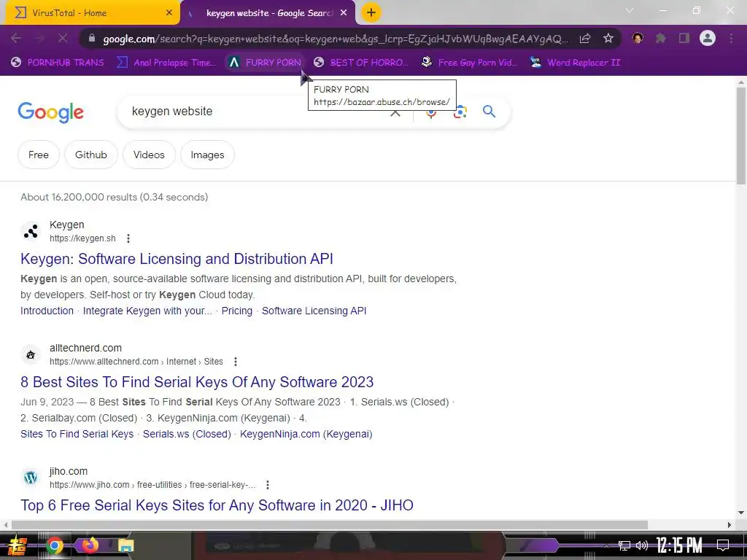Close the keygen website search tab
Image resolution: width=747 pixels, height=560 pixels.
(x=344, y=13)
